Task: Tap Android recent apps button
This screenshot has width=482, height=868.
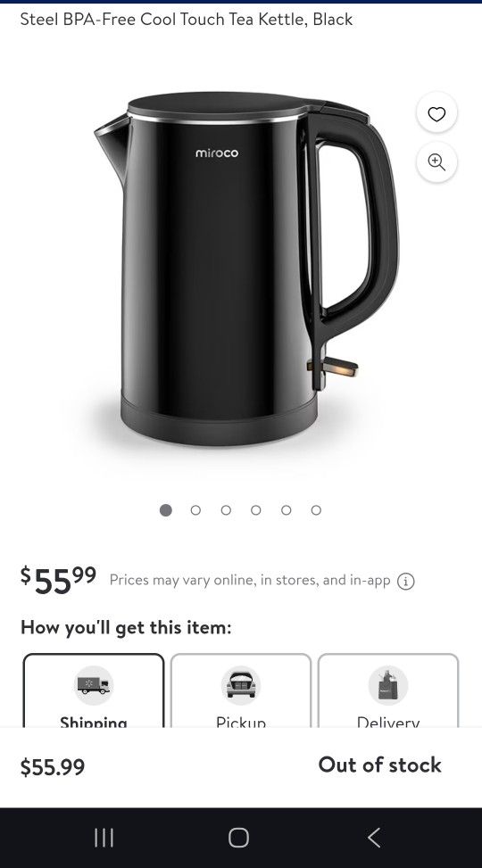Action: tap(104, 838)
